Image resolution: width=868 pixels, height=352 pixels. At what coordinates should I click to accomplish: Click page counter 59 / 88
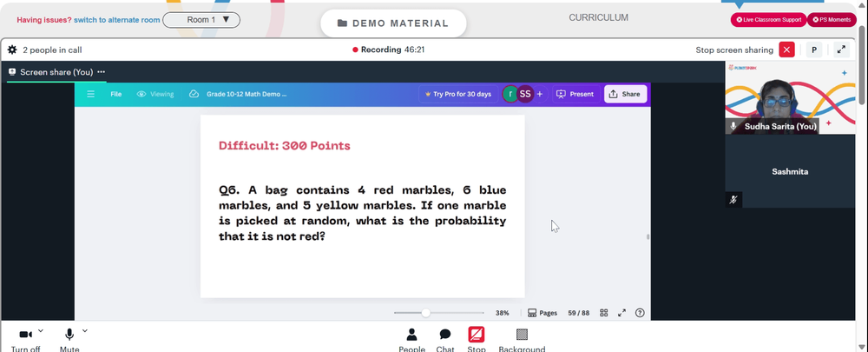tap(578, 313)
